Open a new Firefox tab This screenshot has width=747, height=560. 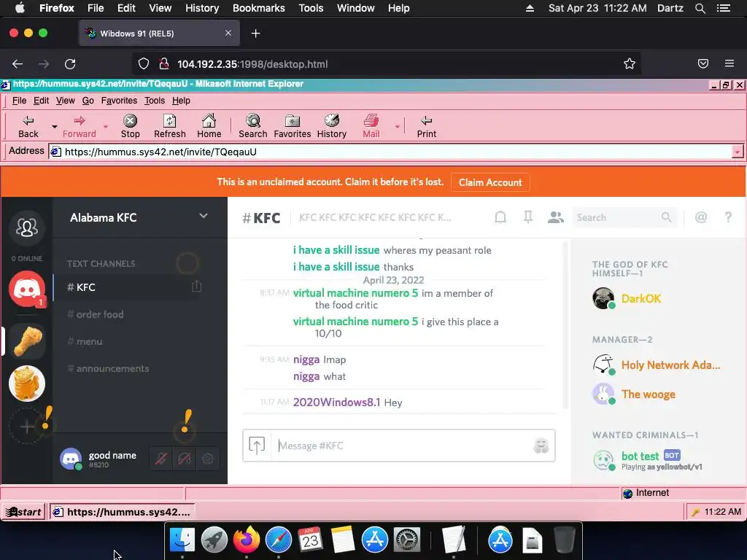[x=256, y=34]
